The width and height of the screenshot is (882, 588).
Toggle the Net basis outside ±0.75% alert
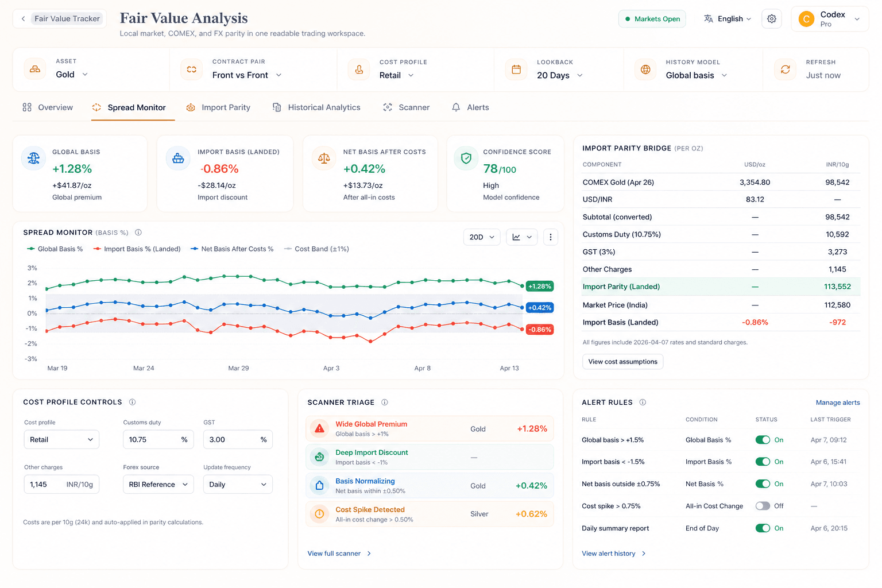click(763, 484)
